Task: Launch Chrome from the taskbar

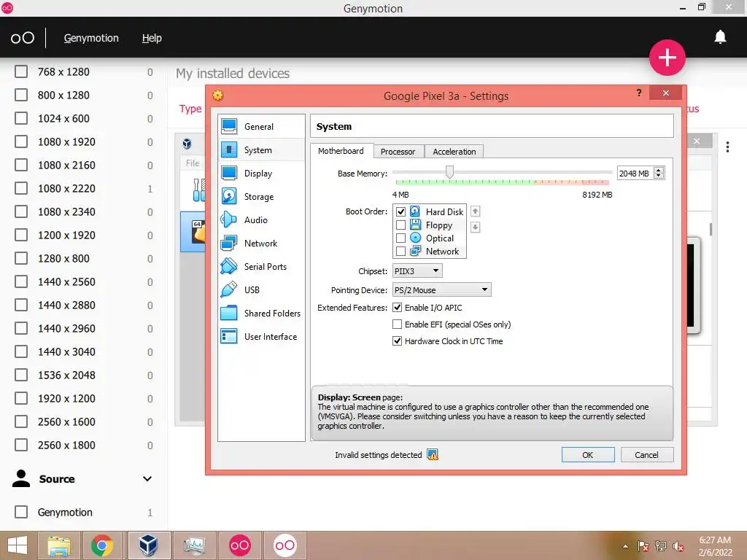Action: click(102, 545)
